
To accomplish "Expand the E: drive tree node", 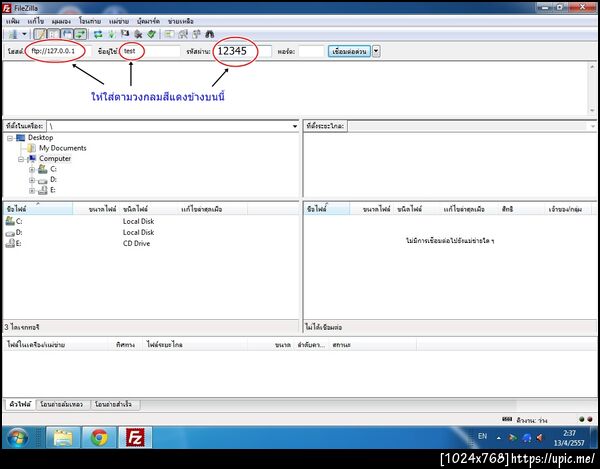I will (x=32, y=190).
